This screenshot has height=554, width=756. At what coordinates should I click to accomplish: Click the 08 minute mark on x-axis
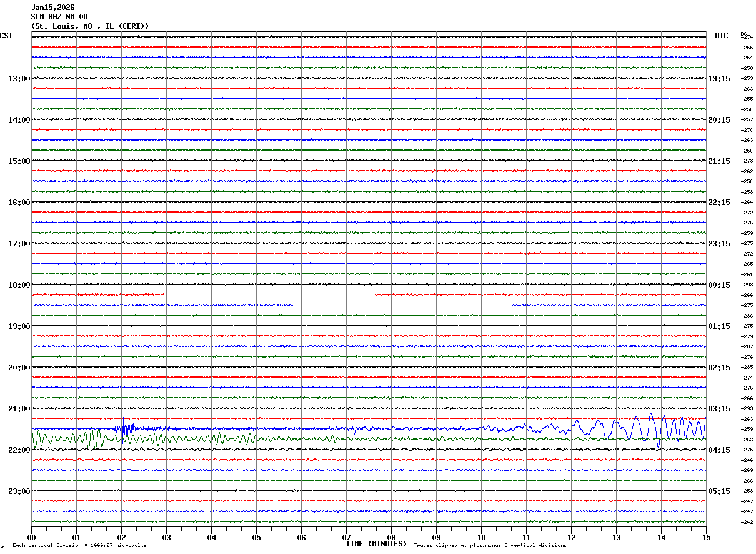coord(391,537)
